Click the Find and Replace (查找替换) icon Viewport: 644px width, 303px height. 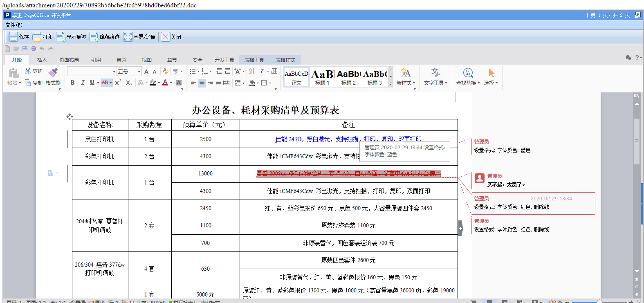(468, 73)
